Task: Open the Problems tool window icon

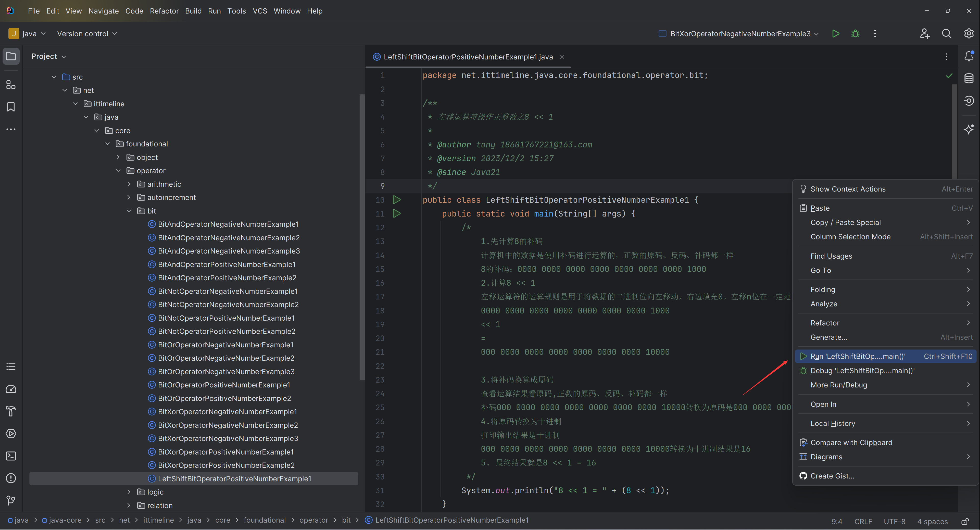Action: click(x=11, y=478)
